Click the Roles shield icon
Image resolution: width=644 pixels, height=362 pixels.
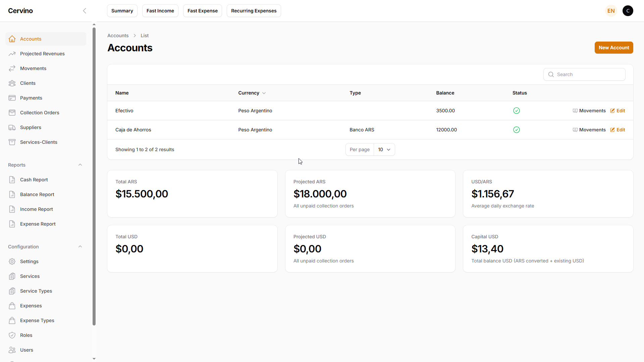coord(12,335)
